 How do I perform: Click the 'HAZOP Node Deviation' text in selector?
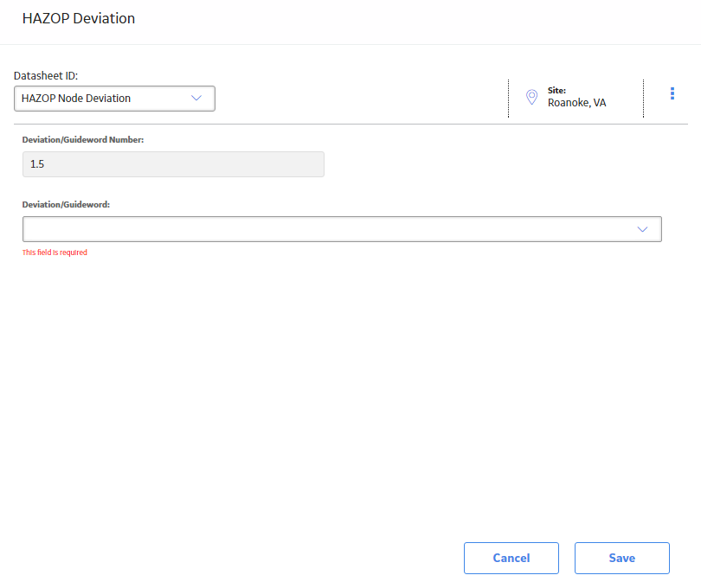coord(76,99)
